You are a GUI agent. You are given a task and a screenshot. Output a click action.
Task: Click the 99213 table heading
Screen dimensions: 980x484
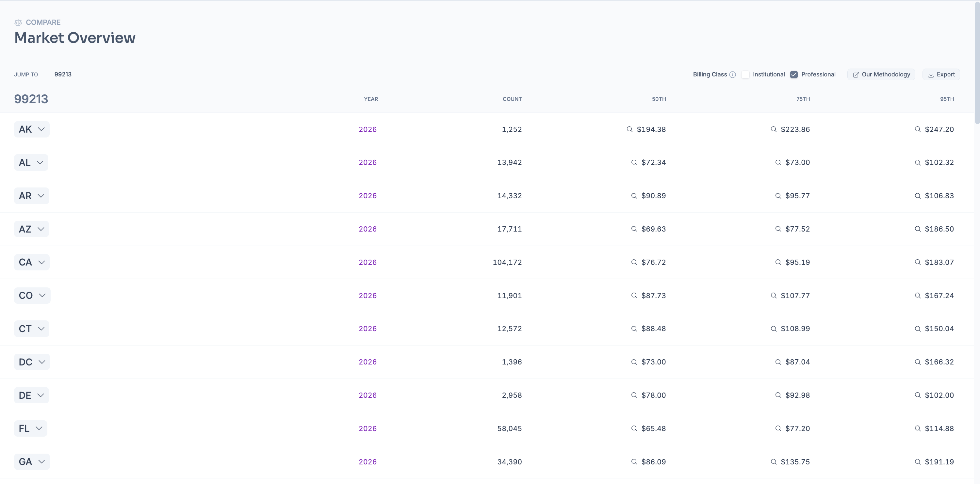[x=31, y=99]
